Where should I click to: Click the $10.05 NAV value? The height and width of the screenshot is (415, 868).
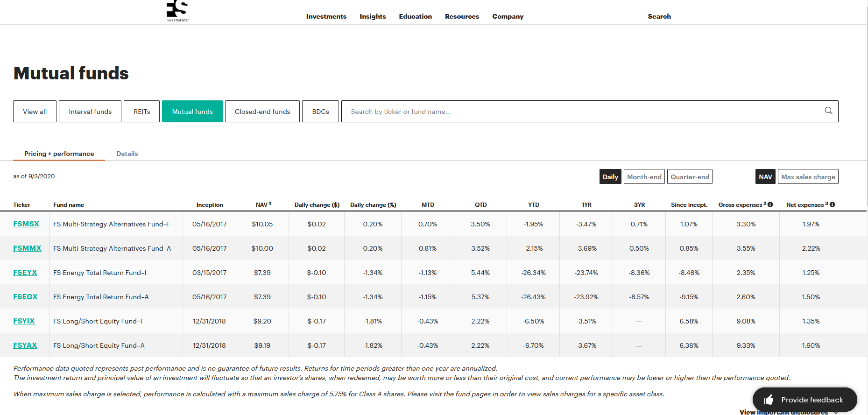pyautogui.click(x=262, y=224)
